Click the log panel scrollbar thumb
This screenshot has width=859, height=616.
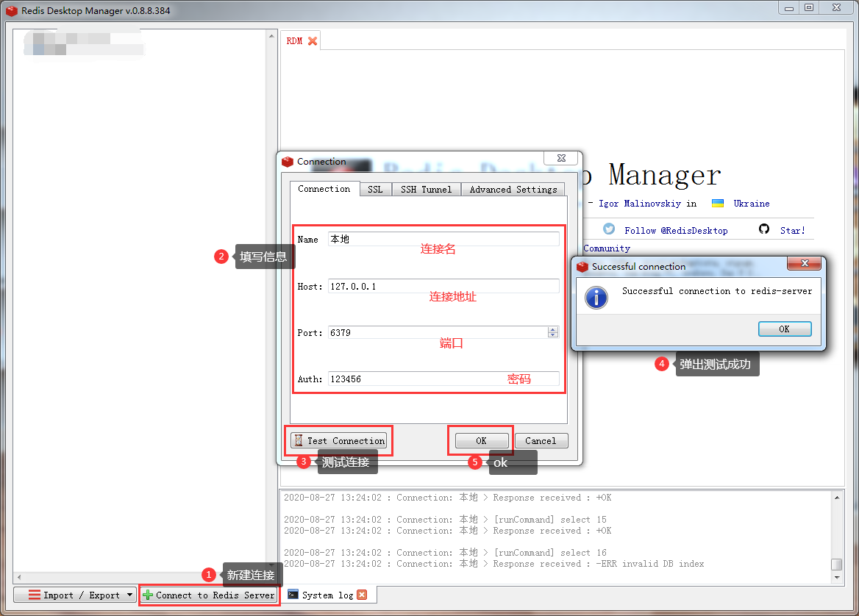click(x=836, y=564)
